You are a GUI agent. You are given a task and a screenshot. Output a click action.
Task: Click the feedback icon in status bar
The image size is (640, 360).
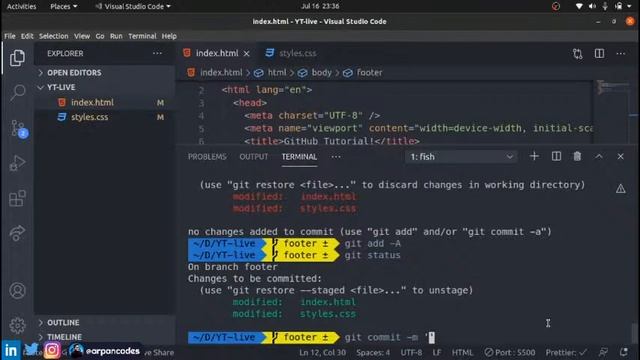coord(603,352)
